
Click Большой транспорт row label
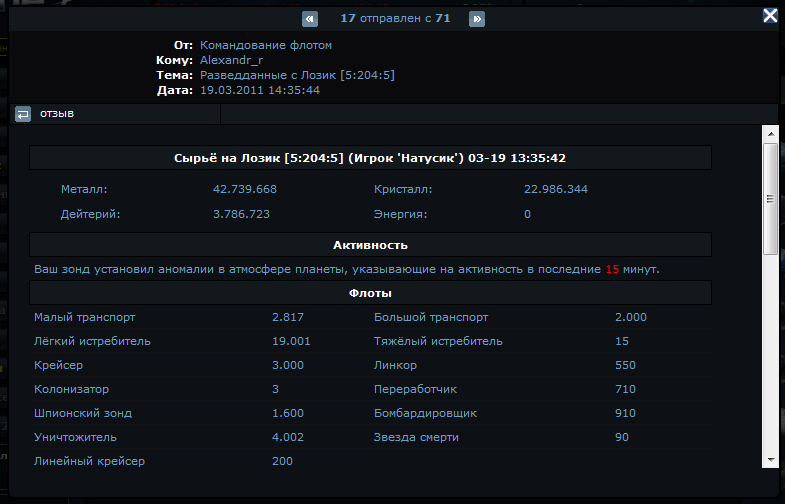coord(431,317)
